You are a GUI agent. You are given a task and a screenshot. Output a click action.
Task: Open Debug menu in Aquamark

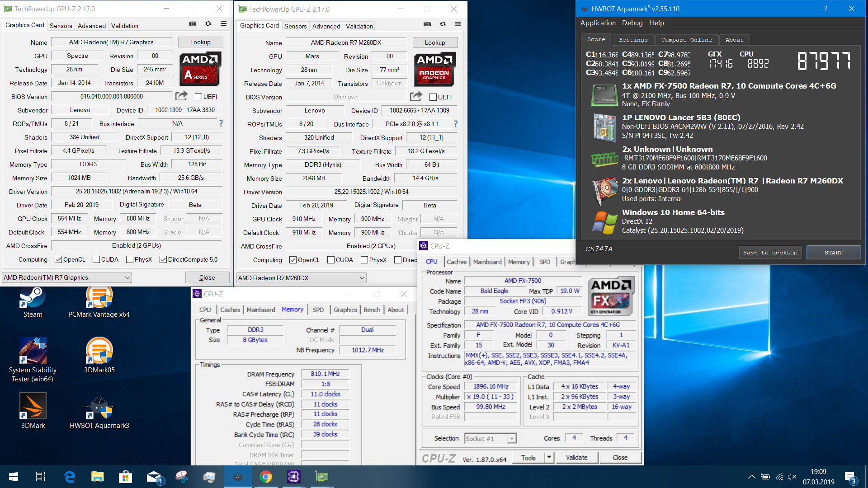coord(632,23)
